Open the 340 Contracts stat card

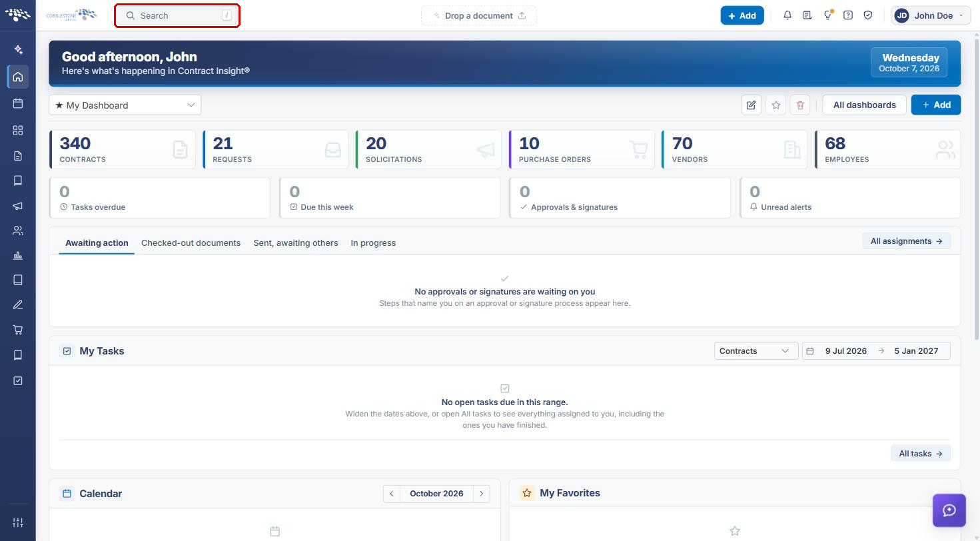point(123,149)
